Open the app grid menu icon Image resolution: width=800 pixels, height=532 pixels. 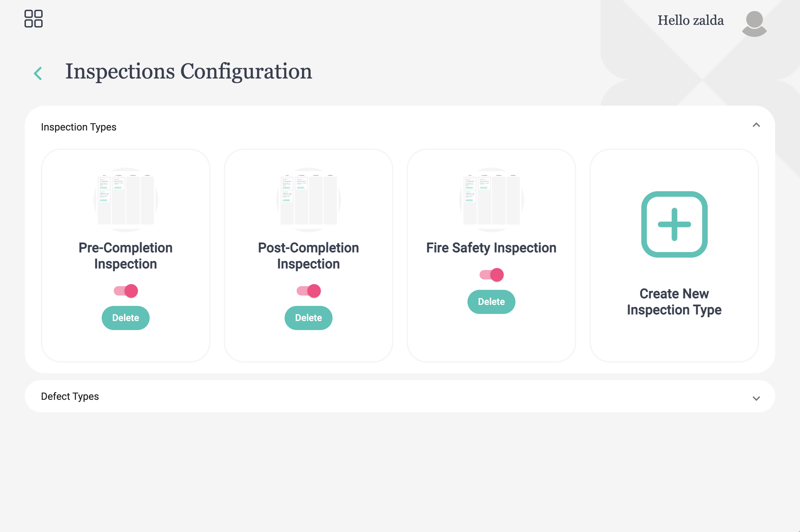pos(33,19)
